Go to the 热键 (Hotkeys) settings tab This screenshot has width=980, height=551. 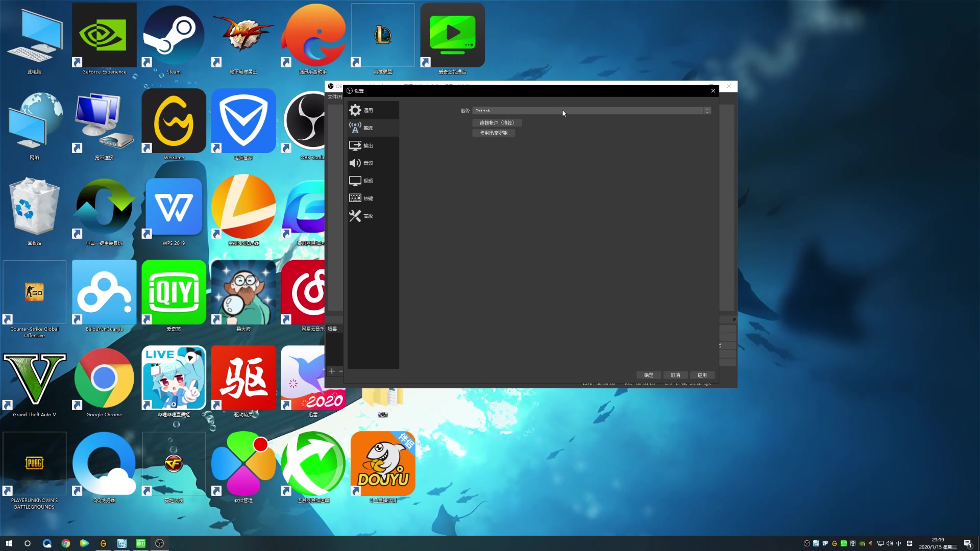point(373,198)
